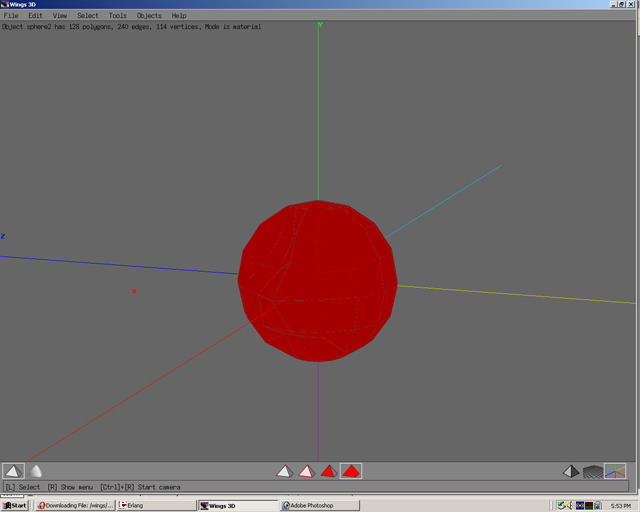Toggle axes visibility icon

tap(615, 471)
